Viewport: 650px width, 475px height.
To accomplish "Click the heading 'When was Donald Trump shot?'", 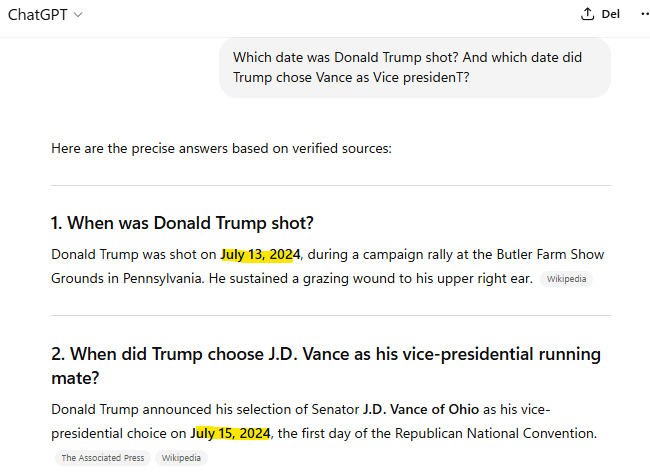I will [x=189, y=223].
